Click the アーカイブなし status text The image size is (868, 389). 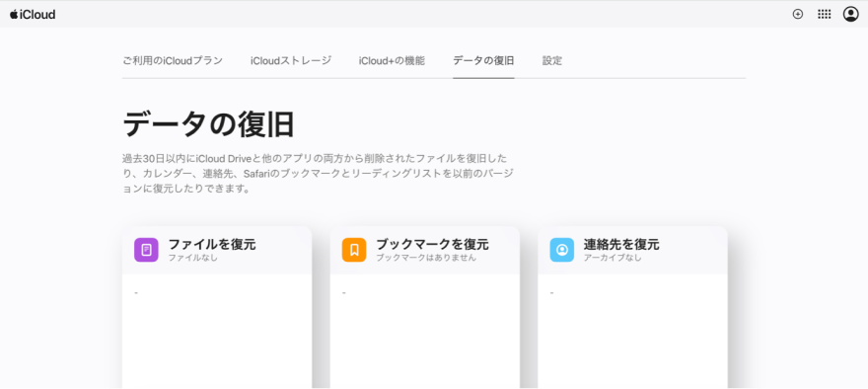click(613, 258)
